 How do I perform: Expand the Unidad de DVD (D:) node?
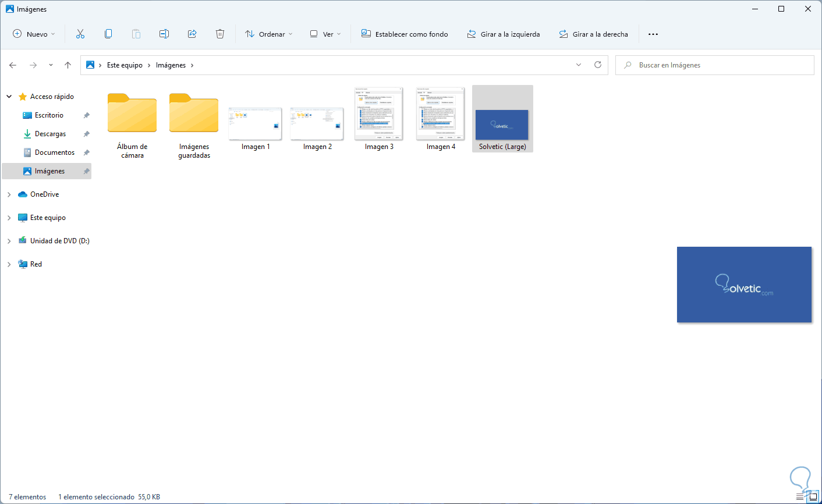click(x=9, y=241)
